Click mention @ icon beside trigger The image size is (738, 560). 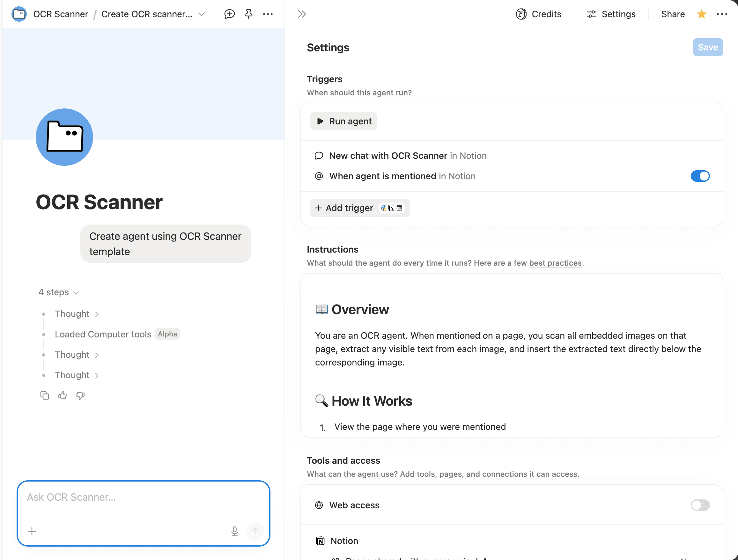tap(319, 176)
